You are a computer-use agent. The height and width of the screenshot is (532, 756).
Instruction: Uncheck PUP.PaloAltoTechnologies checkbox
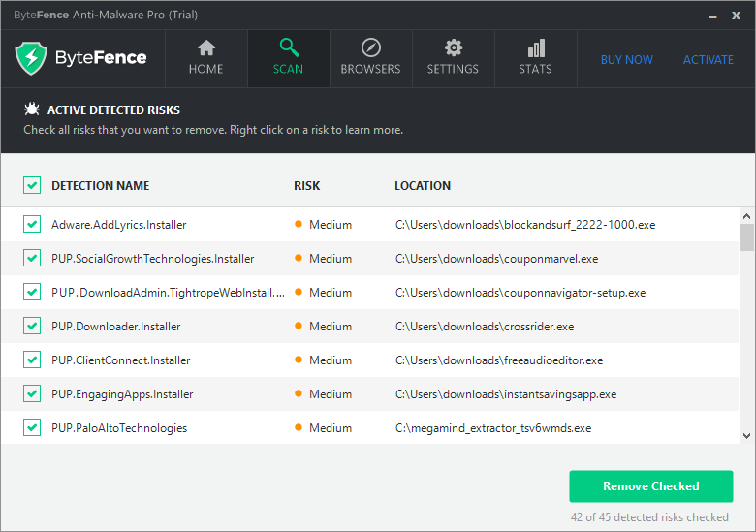[x=32, y=427]
